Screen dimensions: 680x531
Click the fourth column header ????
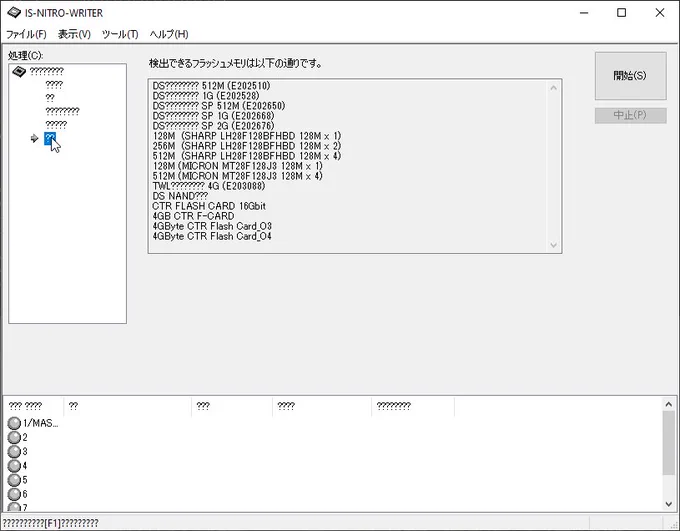tap(322, 406)
